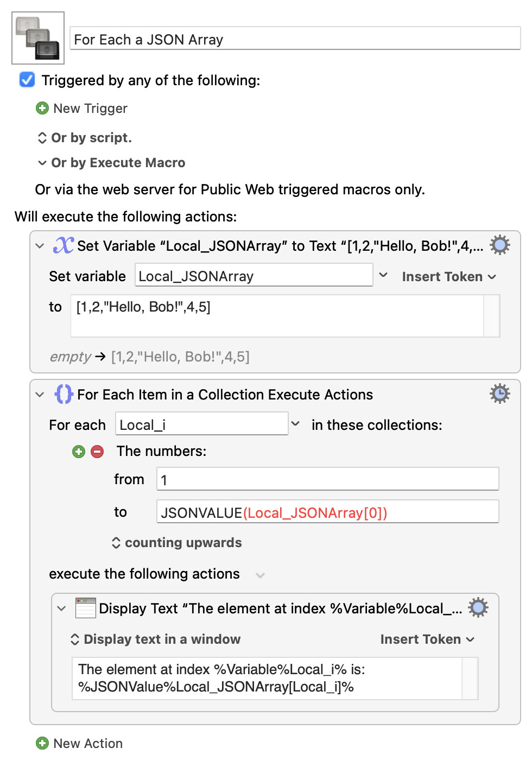Viewport: 532px width, 761px height.
Task: Open the Set Variable action gear menu
Action: pyautogui.click(x=499, y=245)
